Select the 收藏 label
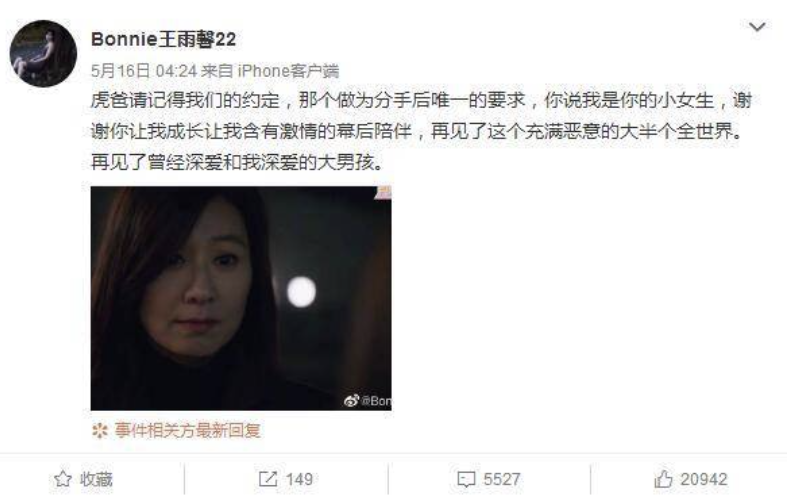This screenshot has height=504, width=790. click(96, 479)
